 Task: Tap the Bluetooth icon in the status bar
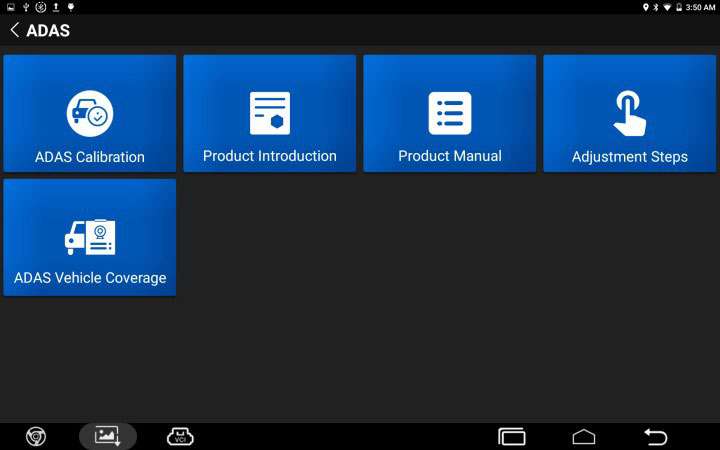[656, 7]
